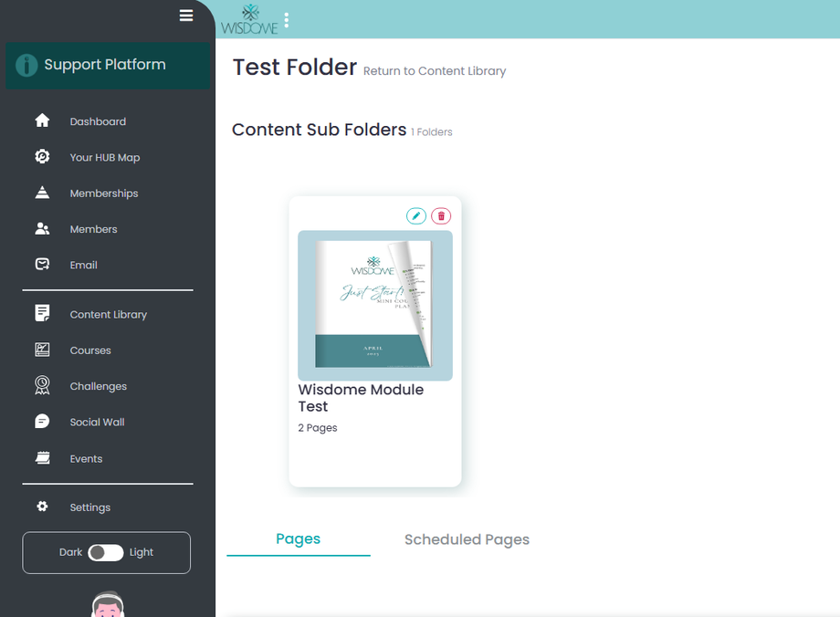Click Return to Content Library link

(435, 71)
